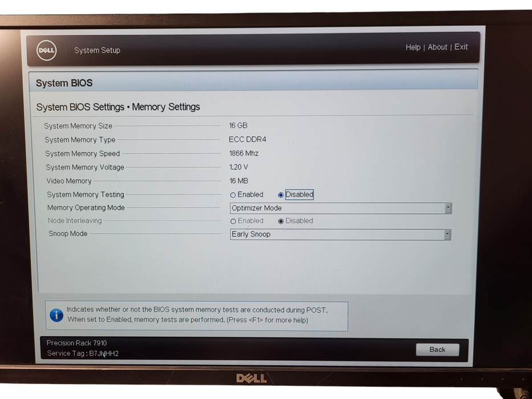Click the Dell logo on the monitor bezel

click(251, 378)
